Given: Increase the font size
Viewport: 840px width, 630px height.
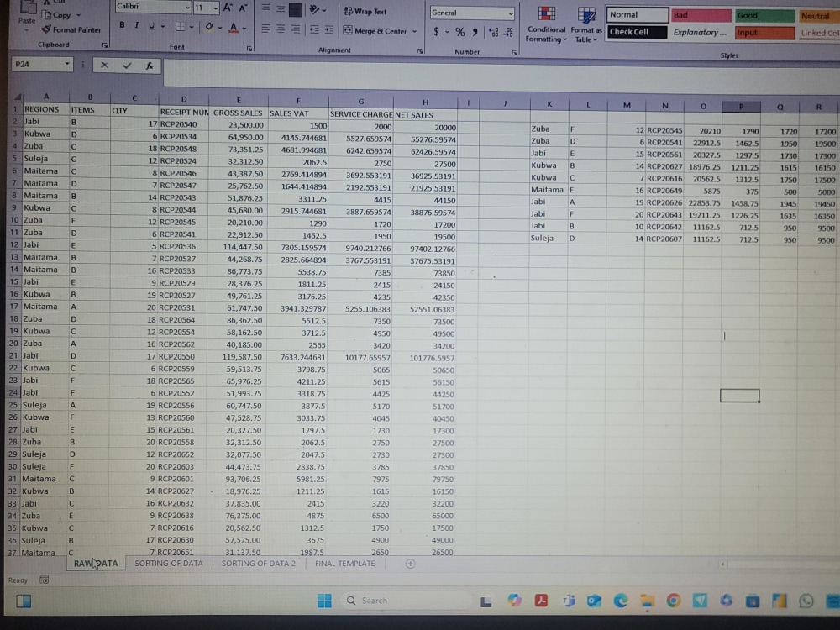Looking at the screenshot, I should coord(228,8).
